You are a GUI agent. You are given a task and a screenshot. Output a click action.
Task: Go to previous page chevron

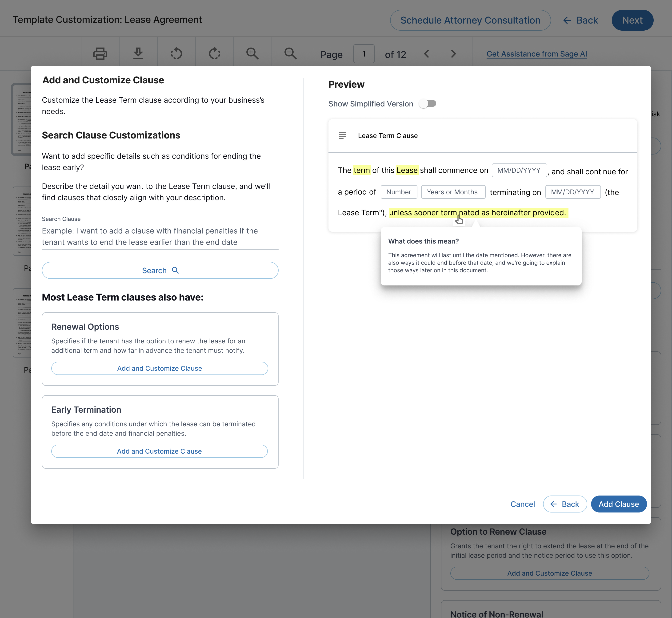[x=427, y=54]
